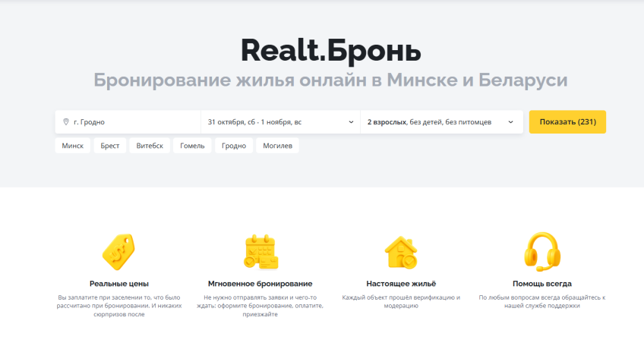Open the guests selector 2 взрослых
644x346 pixels.
click(x=442, y=122)
